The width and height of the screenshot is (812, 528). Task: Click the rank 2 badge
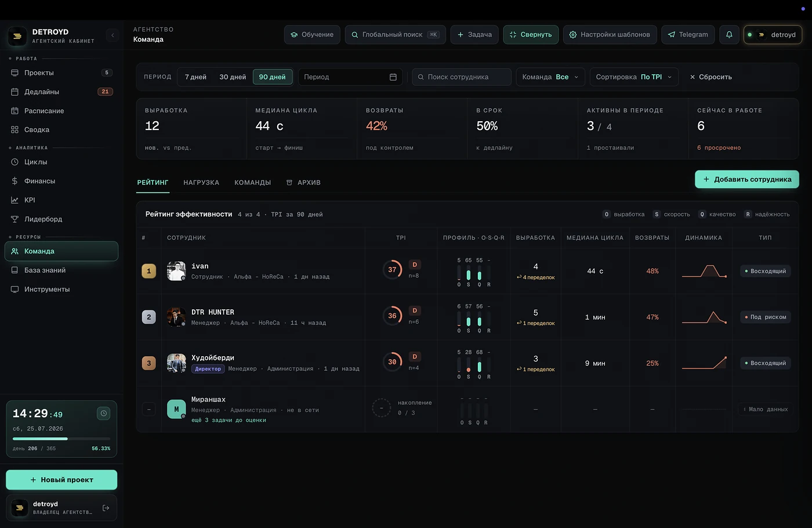[149, 317]
